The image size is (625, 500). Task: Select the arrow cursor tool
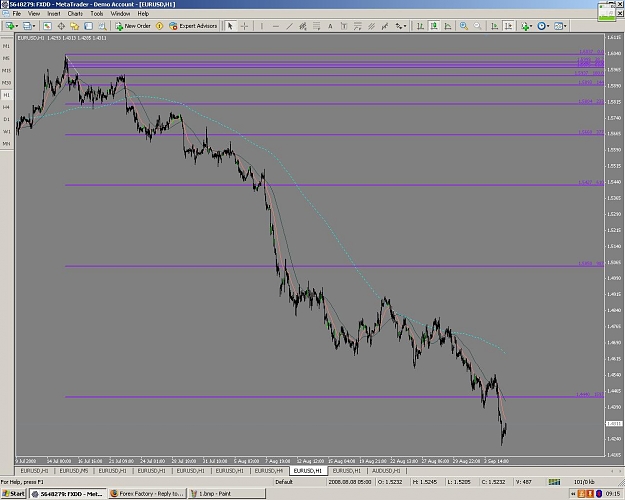point(230,26)
